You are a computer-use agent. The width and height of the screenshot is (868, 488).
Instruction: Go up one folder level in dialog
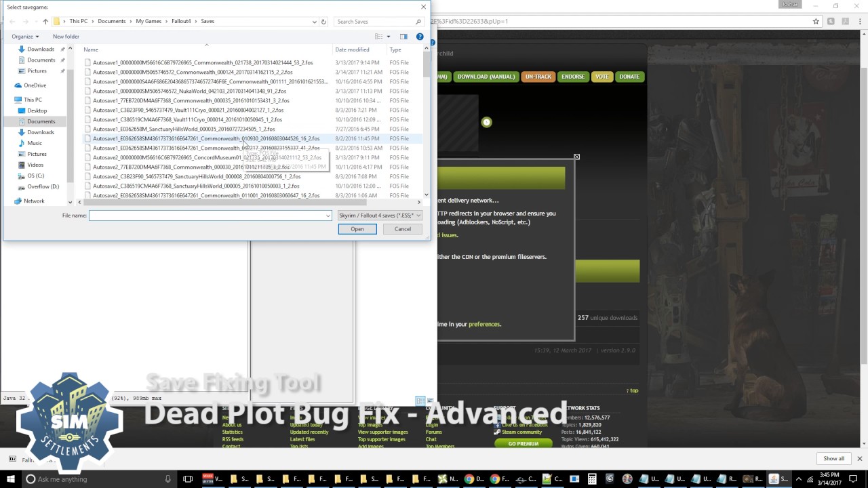point(45,22)
